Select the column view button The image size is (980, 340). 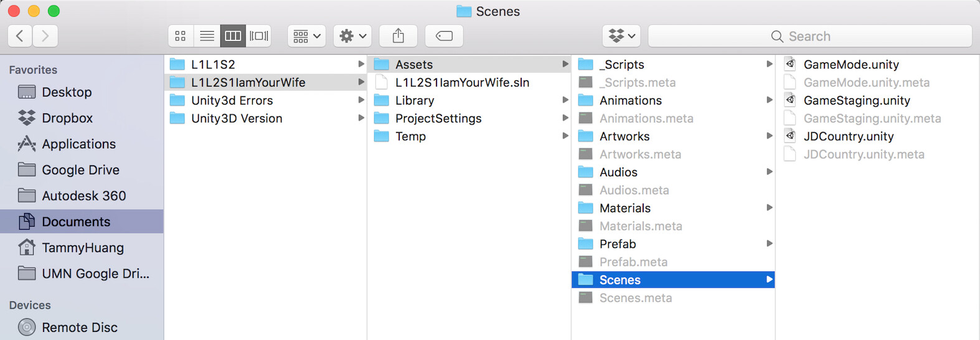233,36
